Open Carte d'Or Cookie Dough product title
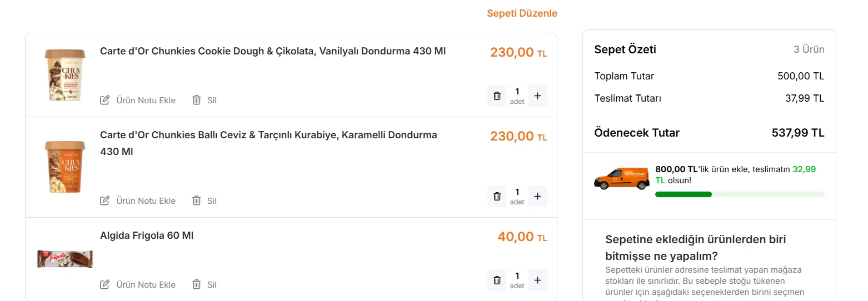 coord(273,51)
